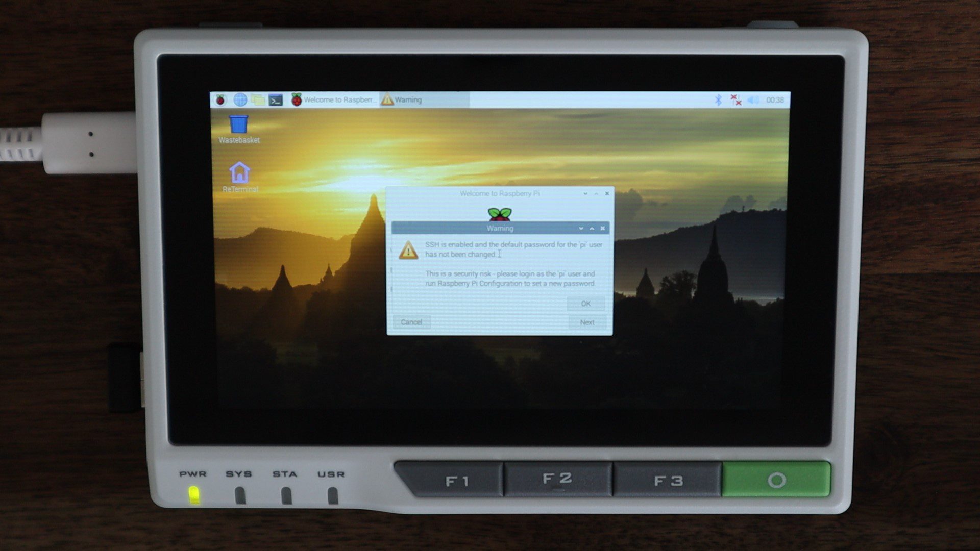Launch the web browser globe icon
This screenshot has height=551, width=980.
tap(240, 100)
